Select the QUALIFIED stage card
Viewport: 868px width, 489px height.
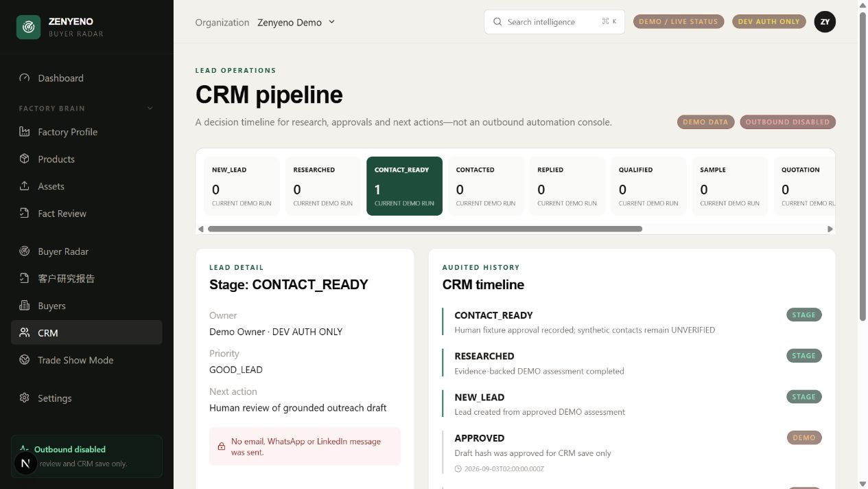[648, 186]
